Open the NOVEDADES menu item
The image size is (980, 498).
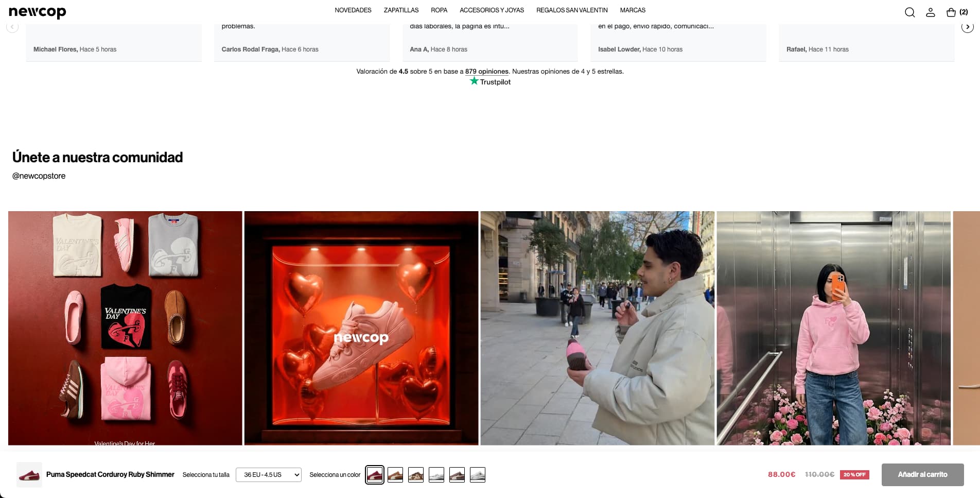tap(353, 10)
